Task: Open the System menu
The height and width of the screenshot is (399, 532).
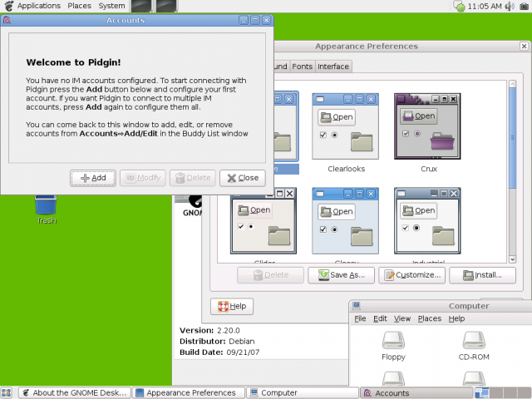Action: [x=111, y=6]
